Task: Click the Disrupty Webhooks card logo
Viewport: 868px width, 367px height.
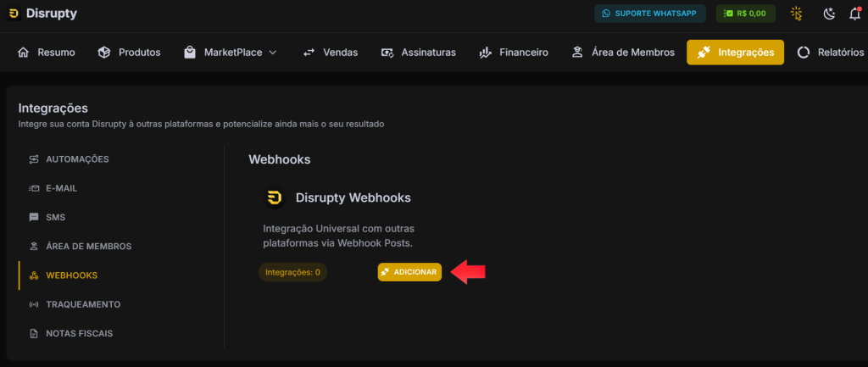Action: (274, 197)
